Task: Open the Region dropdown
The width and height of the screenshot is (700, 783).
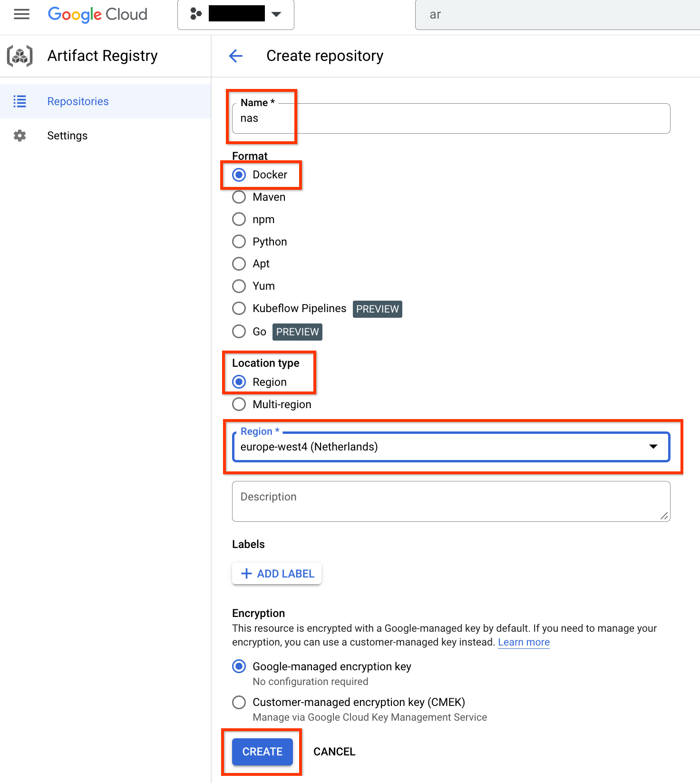Action: [x=653, y=447]
